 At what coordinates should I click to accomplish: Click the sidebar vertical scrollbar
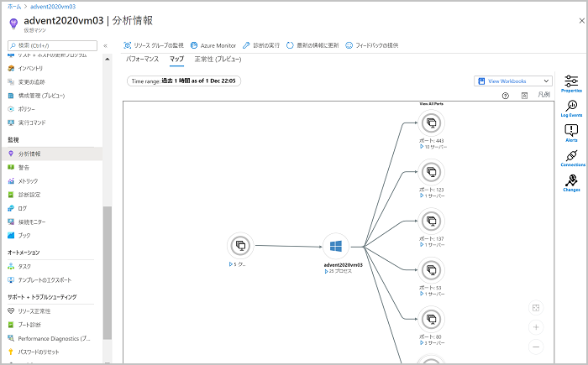tap(108, 273)
